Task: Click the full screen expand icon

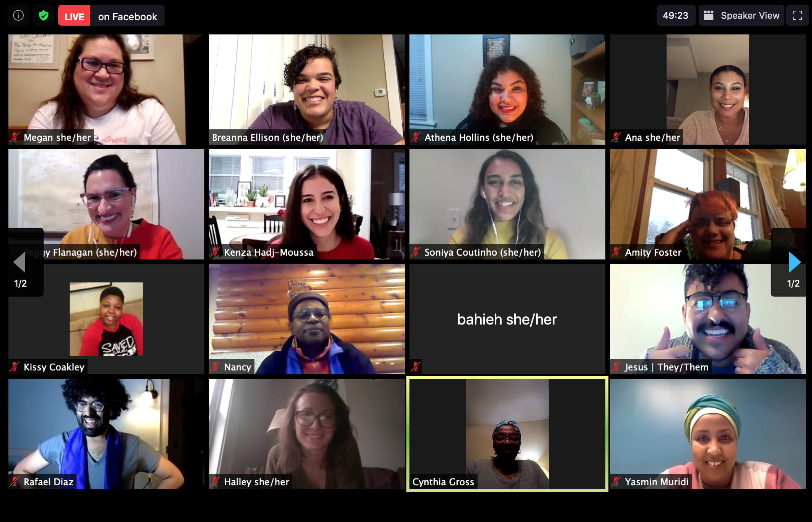Action: pos(797,16)
